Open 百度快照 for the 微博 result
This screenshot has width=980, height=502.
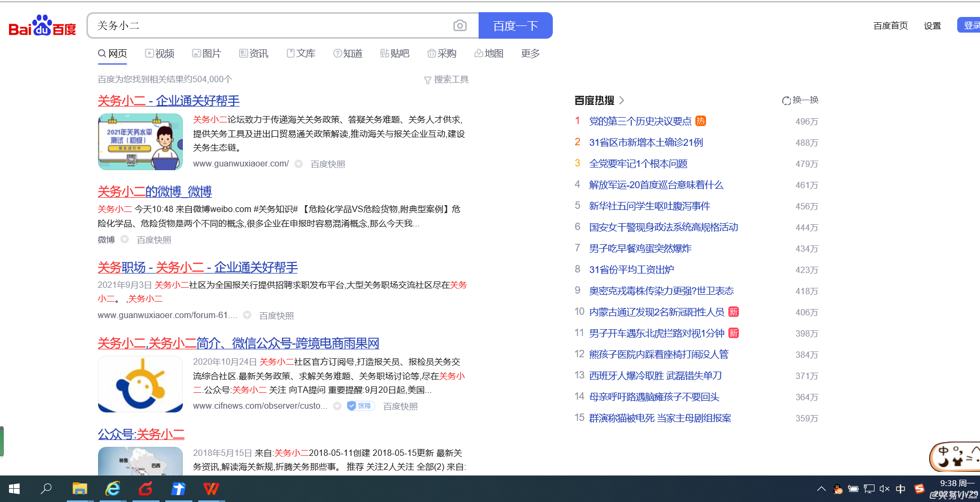pyautogui.click(x=154, y=240)
